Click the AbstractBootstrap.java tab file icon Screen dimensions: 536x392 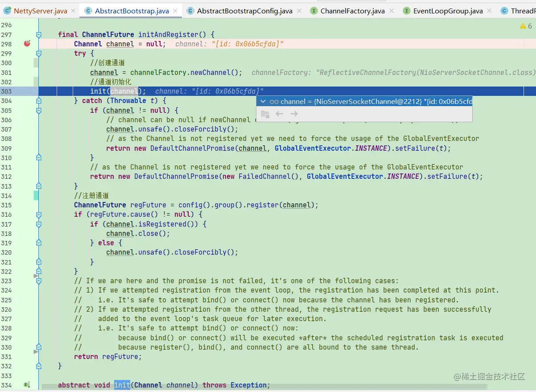(x=88, y=11)
